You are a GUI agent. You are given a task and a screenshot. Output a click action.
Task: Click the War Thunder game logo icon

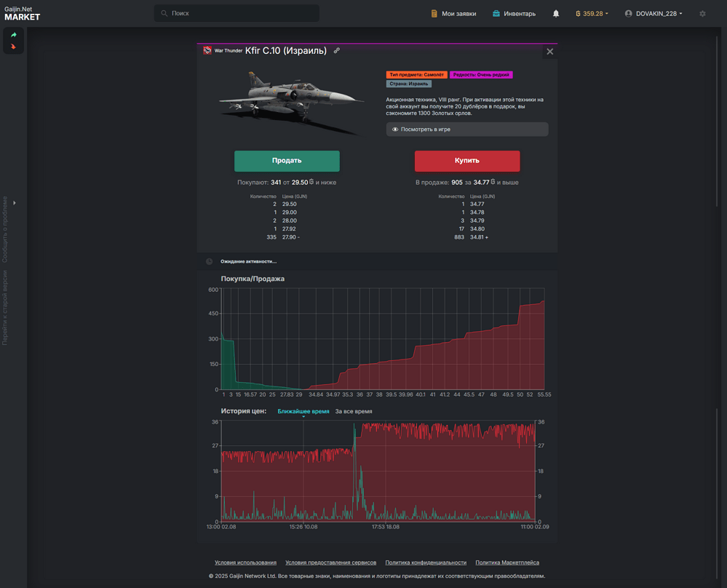[x=207, y=50]
